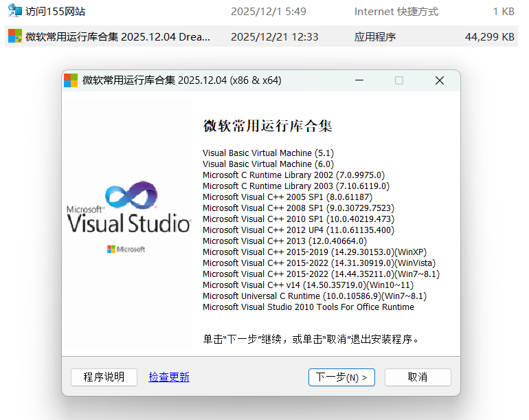The image size is (529, 420).
Task: Click the greyed-out maximize button of installer
Action: [399, 80]
